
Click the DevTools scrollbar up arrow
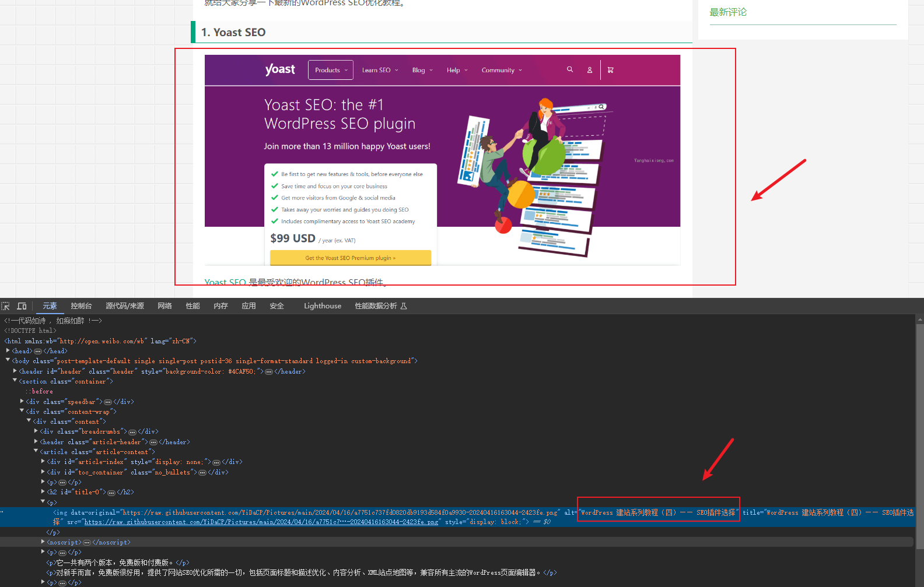coord(920,319)
